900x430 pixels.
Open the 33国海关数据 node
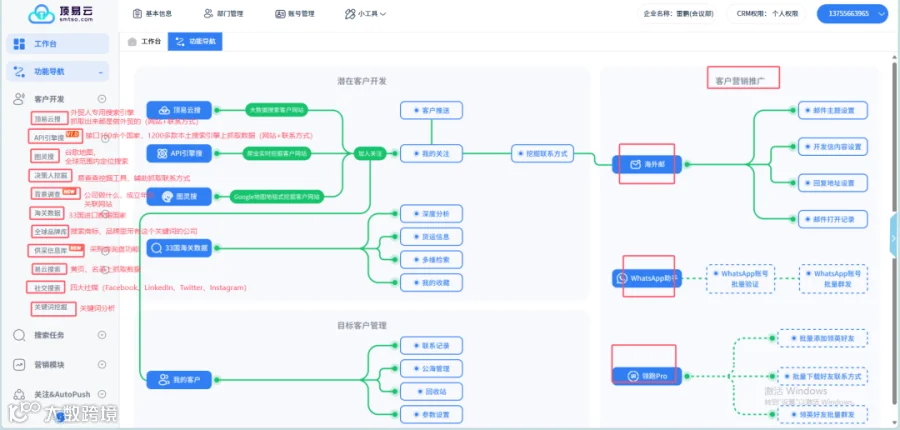179,248
